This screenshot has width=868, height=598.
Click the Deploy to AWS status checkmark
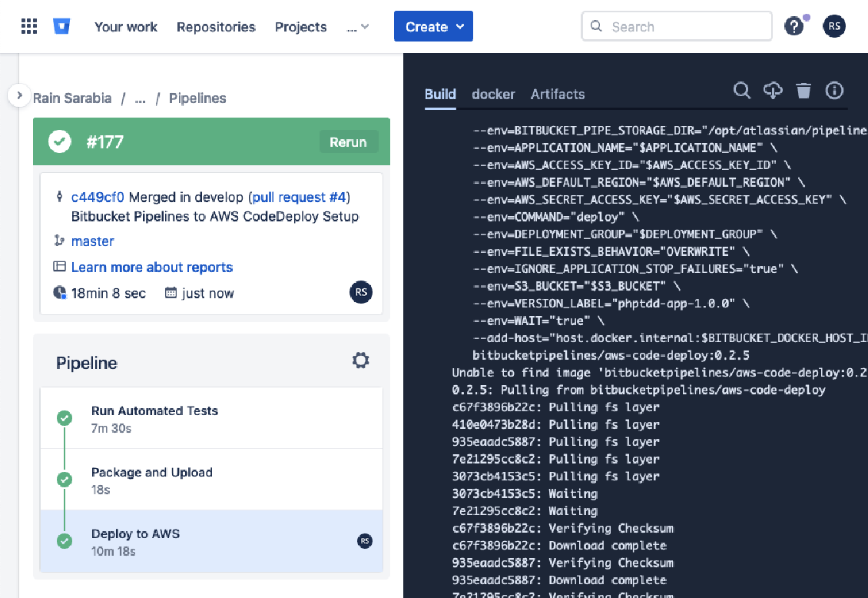(x=65, y=541)
